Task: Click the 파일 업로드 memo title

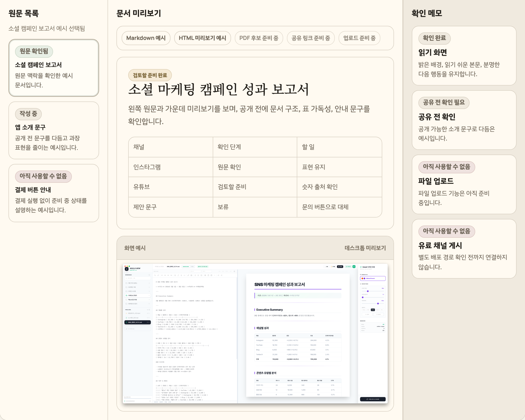Action: pos(436,181)
